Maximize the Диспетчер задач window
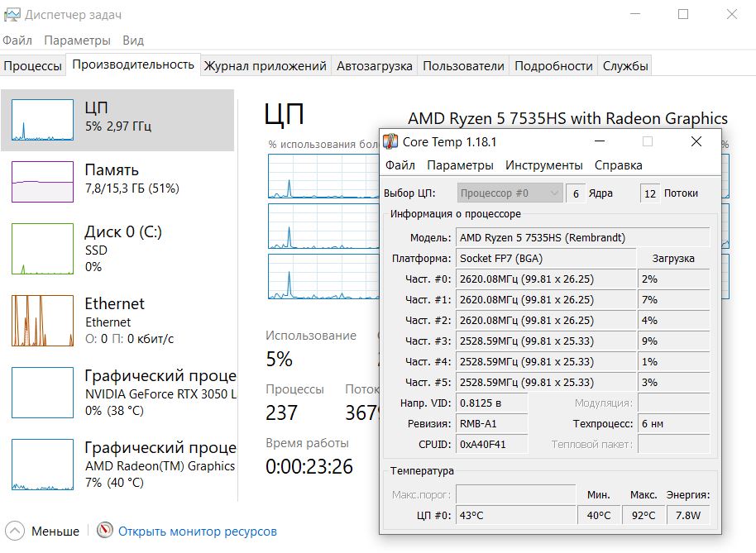Viewport: 756px width, 553px height. (683, 14)
